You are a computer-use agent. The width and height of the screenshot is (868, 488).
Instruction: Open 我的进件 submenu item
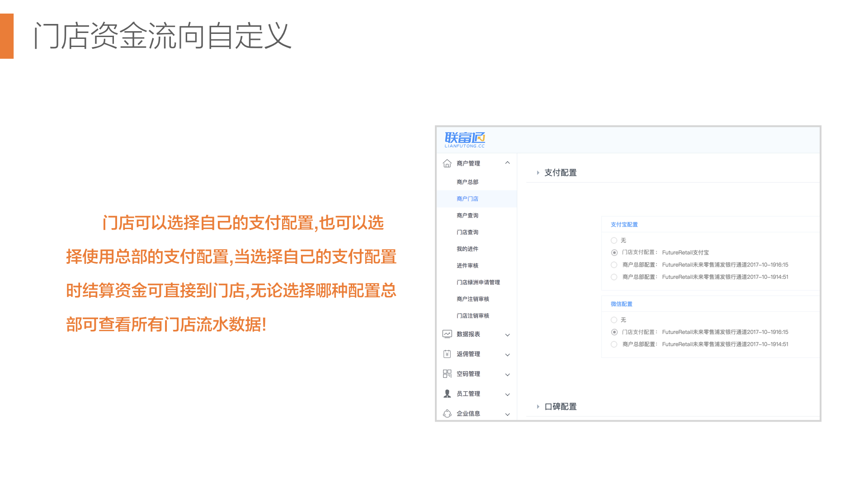pos(467,249)
